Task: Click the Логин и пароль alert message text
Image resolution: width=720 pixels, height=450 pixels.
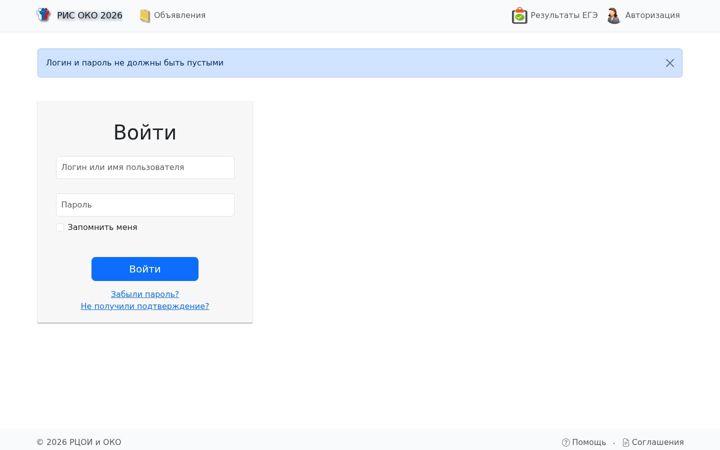Action: point(135,62)
